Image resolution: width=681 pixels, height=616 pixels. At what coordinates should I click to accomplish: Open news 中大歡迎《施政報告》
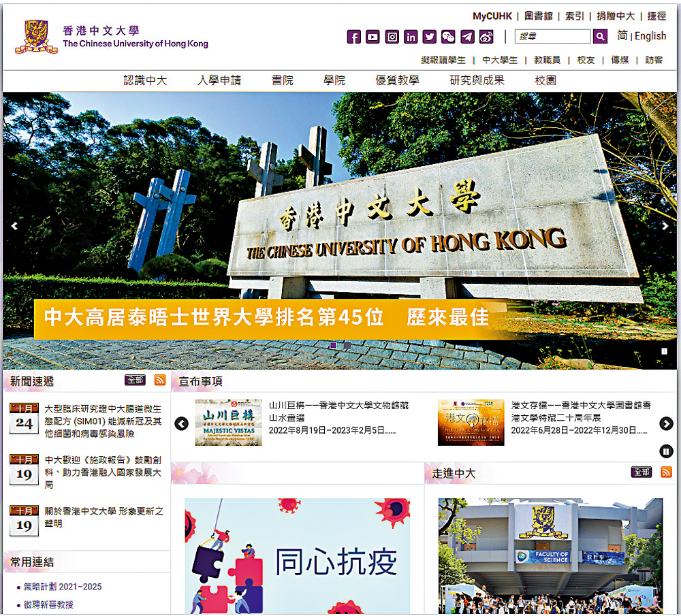[103, 472]
